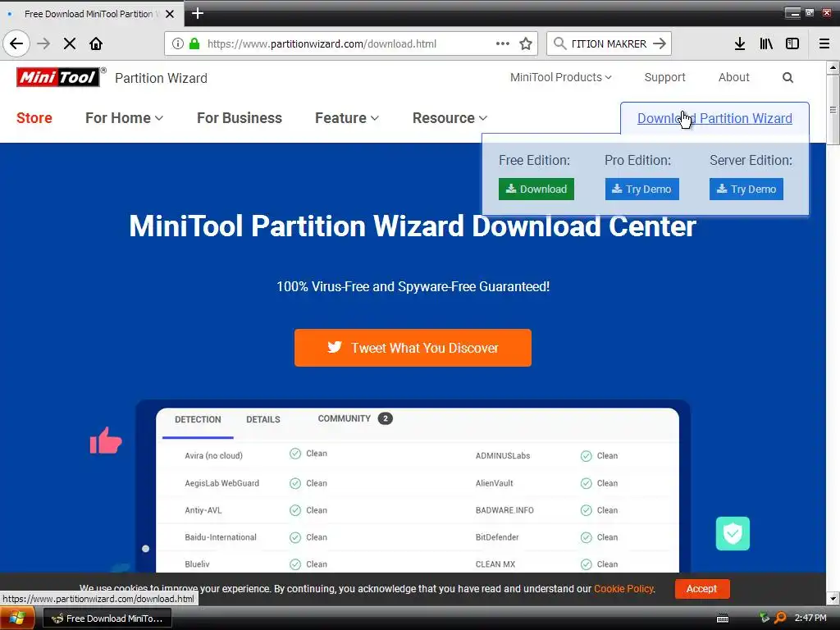The image size is (840, 630).
Task: Expand MiniTool Products dropdown
Action: click(560, 77)
